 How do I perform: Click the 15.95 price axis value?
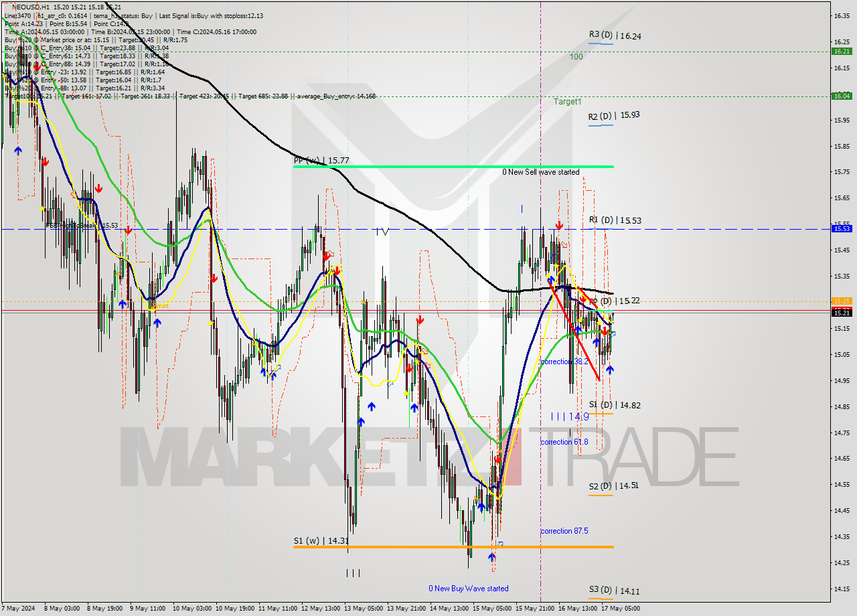[841, 120]
